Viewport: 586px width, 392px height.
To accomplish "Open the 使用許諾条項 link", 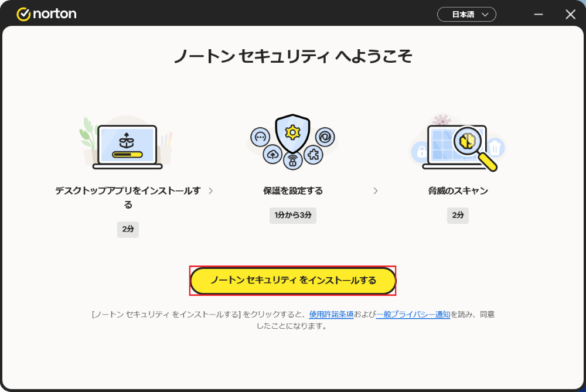I will tap(331, 314).
